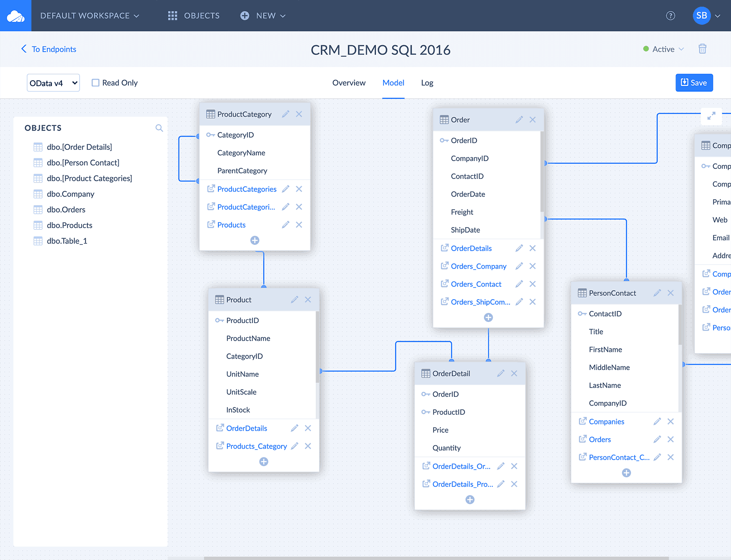Select dbo.Company in the Objects list
The width and height of the screenshot is (731, 560).
click(70, 194)
